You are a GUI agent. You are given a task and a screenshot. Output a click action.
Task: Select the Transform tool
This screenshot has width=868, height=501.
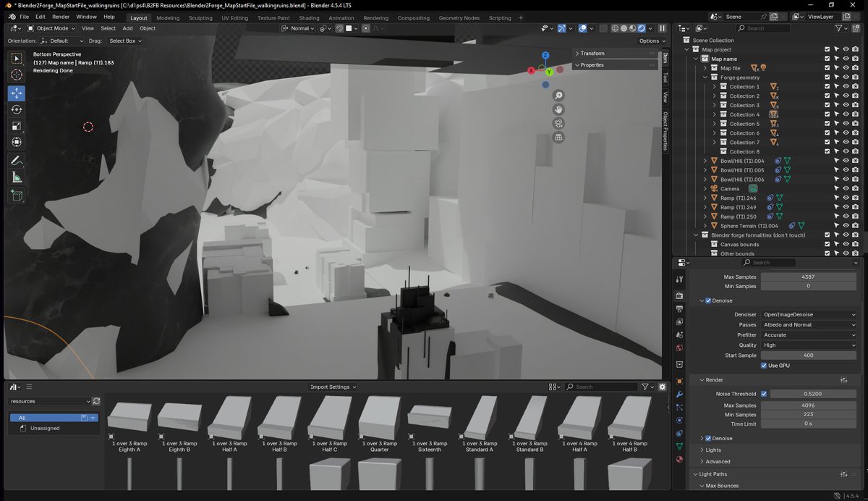tap(17, 142)
